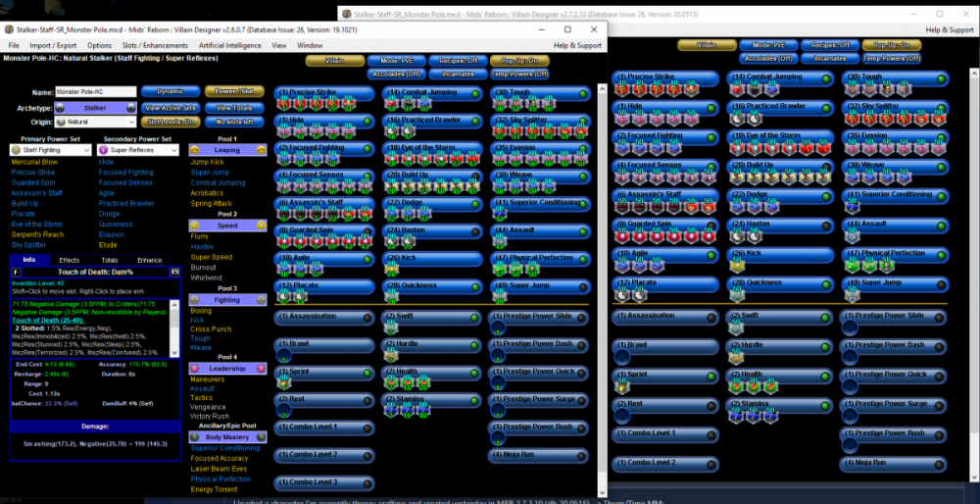Viewport: 980px width, 504px height.
Task: Select Mercurial Blow in the primary power list
Action: [x=33, y=162]
